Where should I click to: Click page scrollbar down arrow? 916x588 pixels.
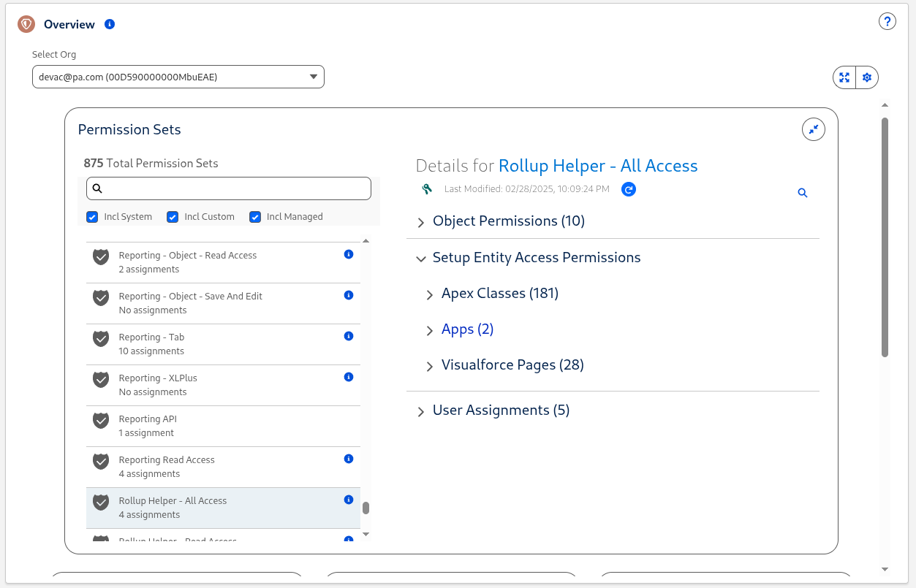coord(885,569)
